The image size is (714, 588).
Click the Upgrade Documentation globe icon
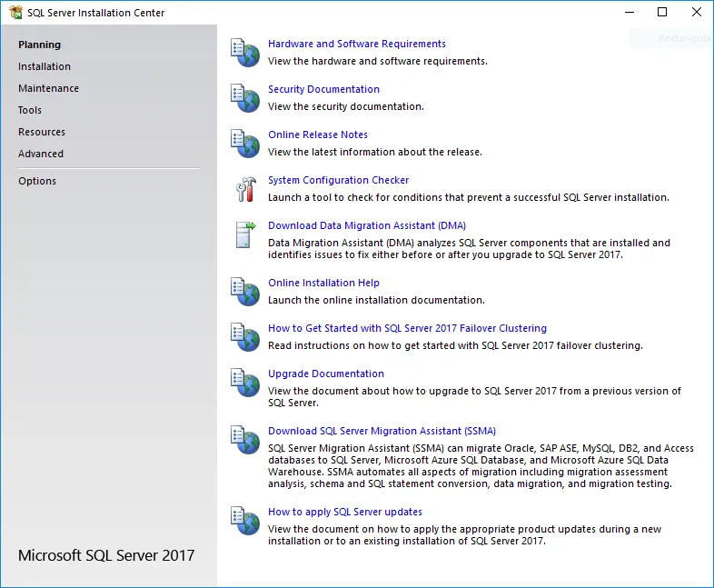pyautogui.click(x=245, y=383)
